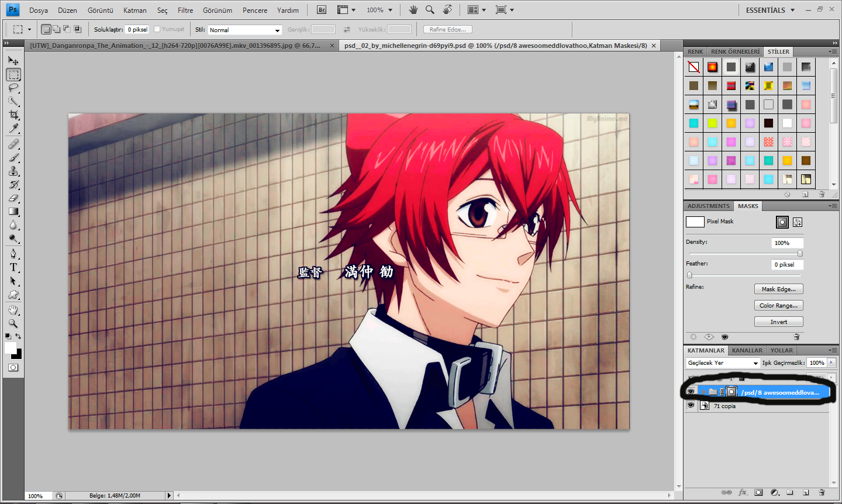Screen dimensions: 842x504
Task: Click the Rotate View tool in application bar
Action: (x=447, y=9)
